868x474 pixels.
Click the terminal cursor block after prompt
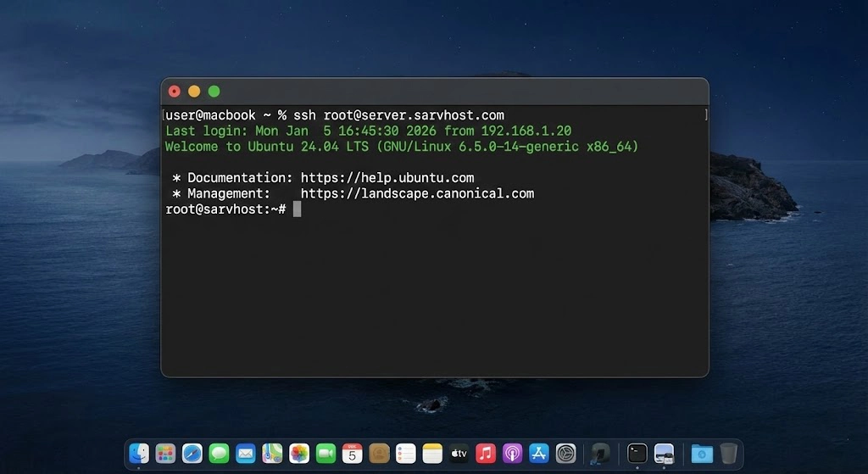click(298, 209)
